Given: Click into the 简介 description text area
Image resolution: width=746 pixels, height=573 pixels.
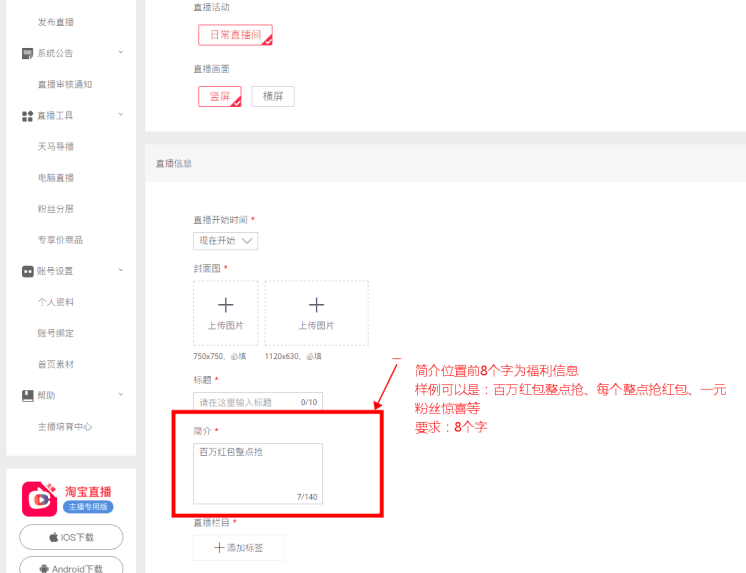Looking at the screenshot, I should pyautogui.click(x=258, y=474).
